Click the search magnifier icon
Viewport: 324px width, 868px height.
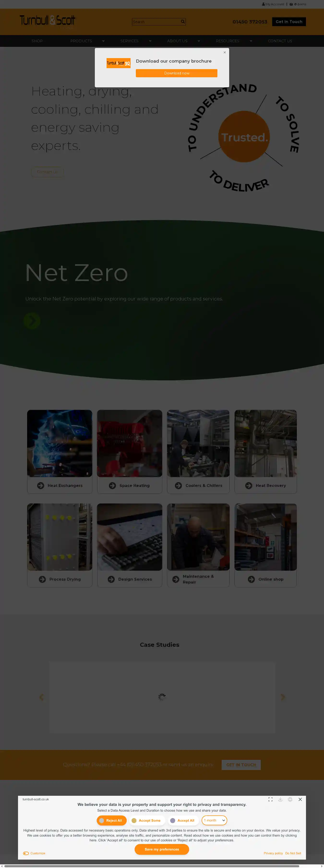183,22
